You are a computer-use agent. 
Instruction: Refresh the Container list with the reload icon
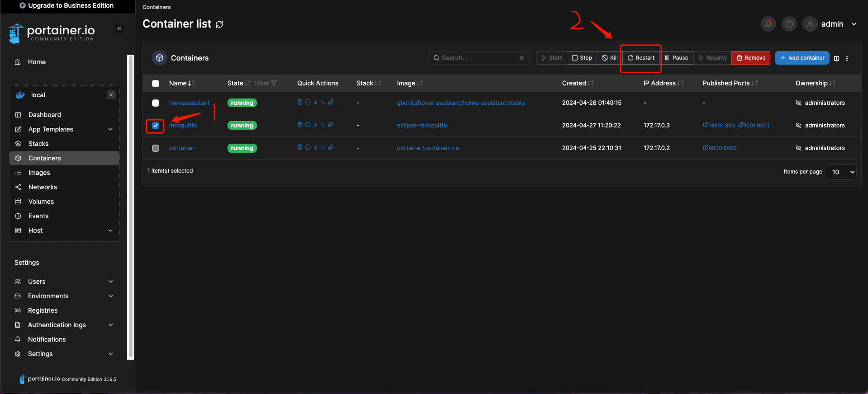click(219, 24)
